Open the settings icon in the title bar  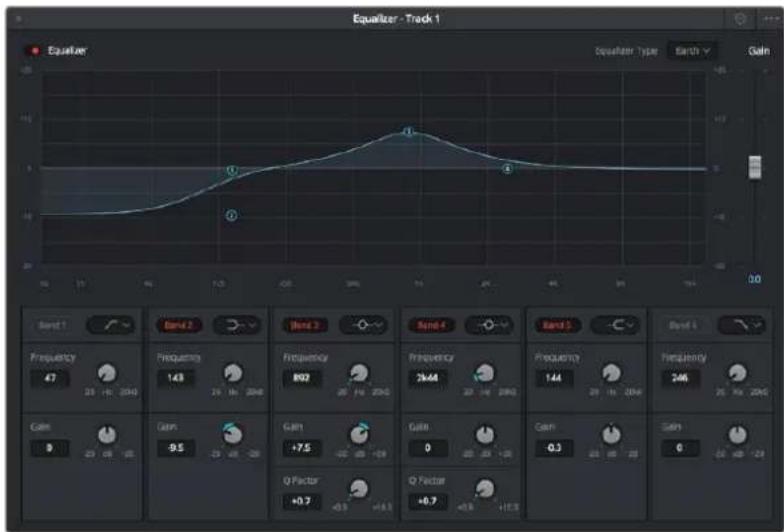740,19
